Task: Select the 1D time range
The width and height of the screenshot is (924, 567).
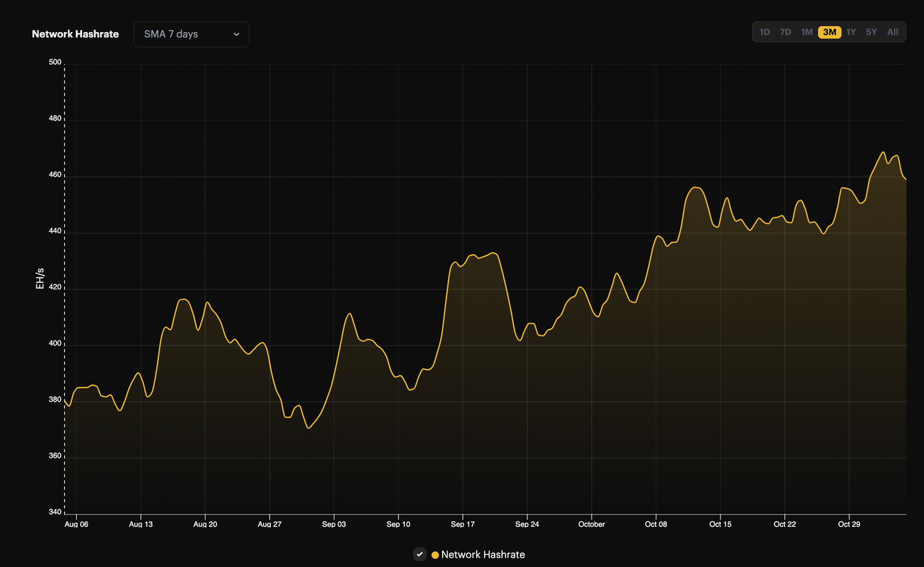Action: coord(764,32)
